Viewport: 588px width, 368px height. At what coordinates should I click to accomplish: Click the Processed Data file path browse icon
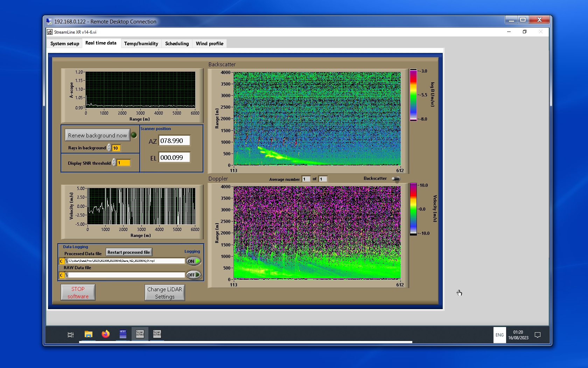pyautogui.click(x=66, y=261)
